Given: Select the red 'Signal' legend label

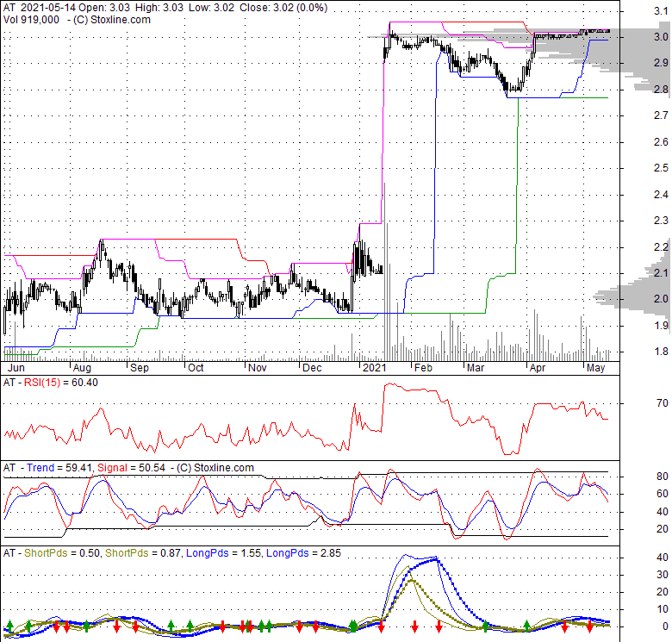Looking at the screenshot, I should pos(112,468).
